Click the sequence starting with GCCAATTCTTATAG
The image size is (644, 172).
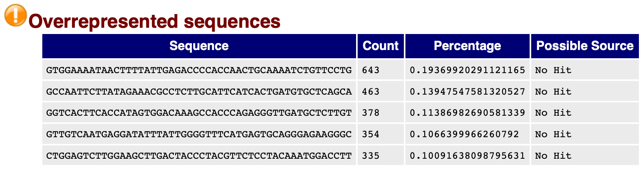tap(199, 91)
